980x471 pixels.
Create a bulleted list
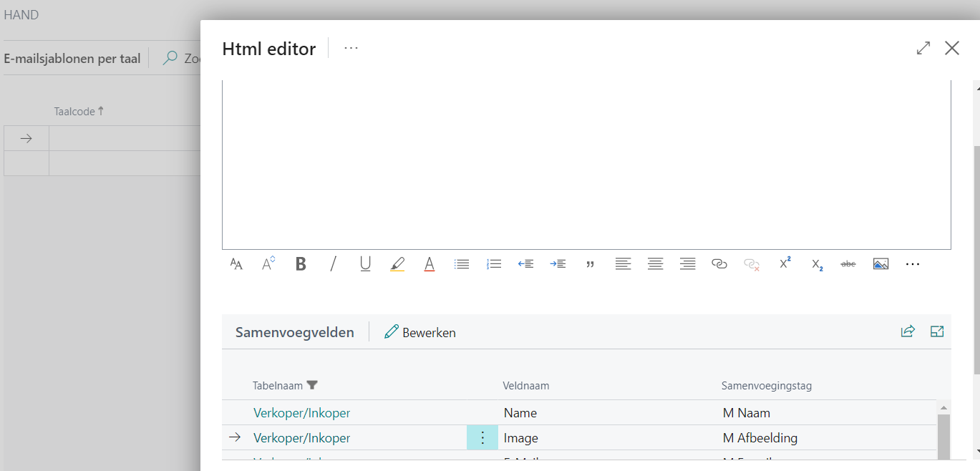pyautogui.click(x=462, y=264)
